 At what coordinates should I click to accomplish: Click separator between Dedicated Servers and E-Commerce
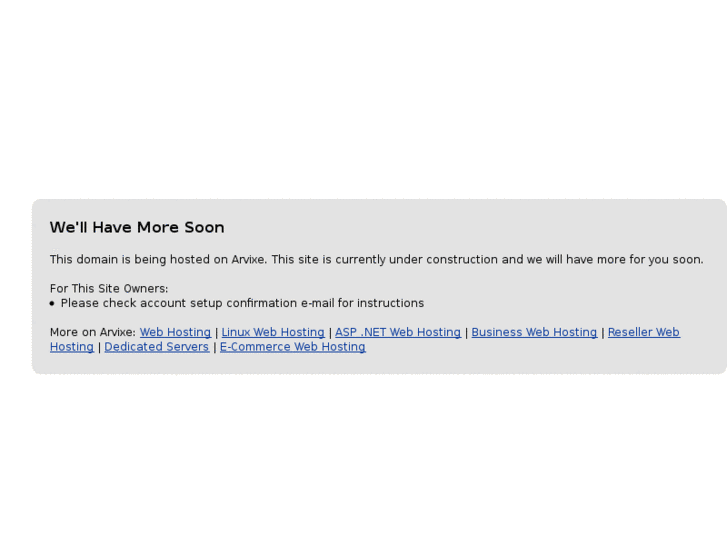(215, 347)
